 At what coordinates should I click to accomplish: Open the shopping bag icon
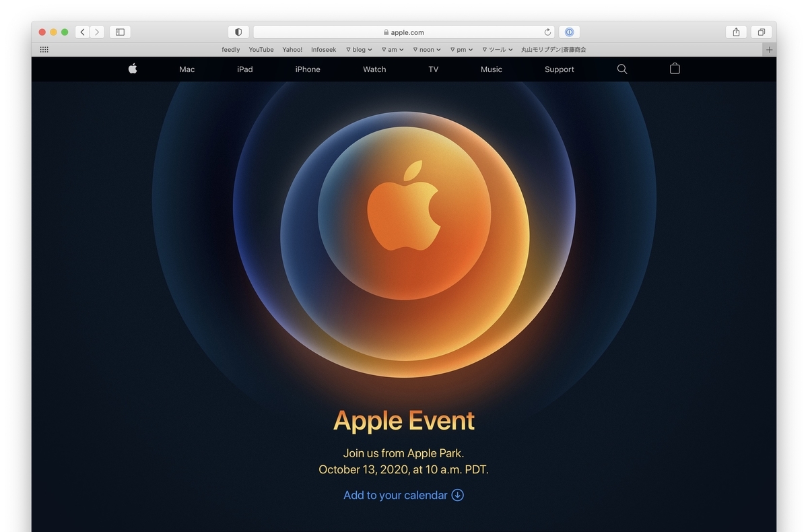[x=675, y=69]
